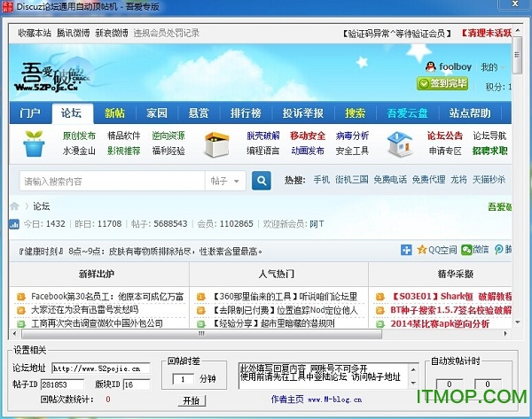This screenshot has width=532, height=419.
Task: Click the horizontal scrollbar right arrow
Action: [505, 334]
